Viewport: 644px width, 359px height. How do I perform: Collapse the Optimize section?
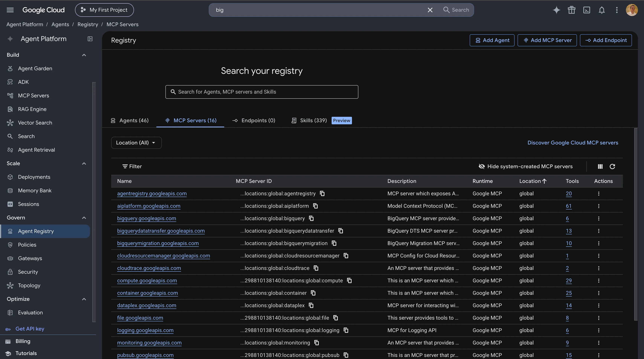(84, 299)
